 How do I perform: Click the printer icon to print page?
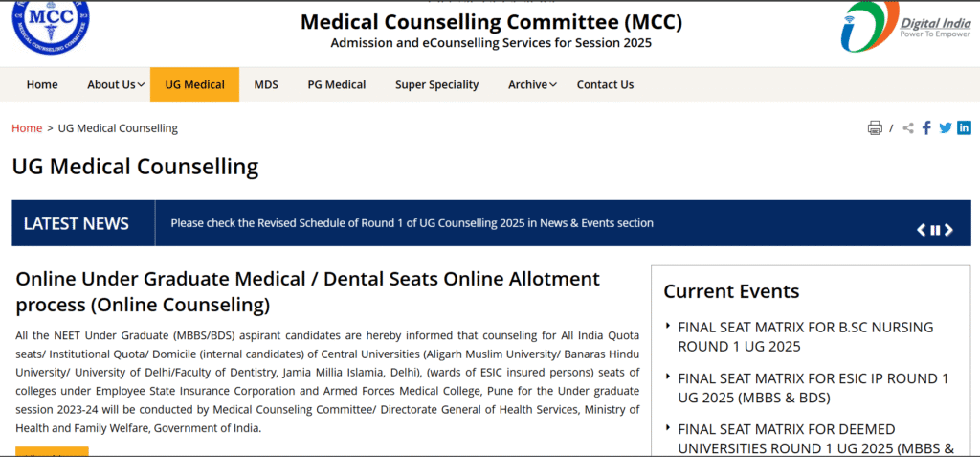click(x=875, y=128)
